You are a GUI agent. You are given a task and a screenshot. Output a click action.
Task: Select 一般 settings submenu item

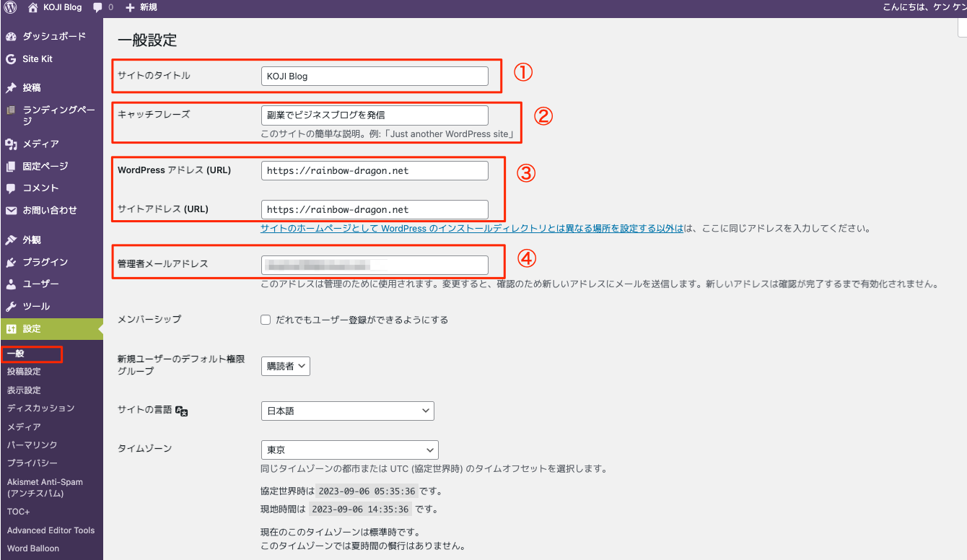pos(16,354)
